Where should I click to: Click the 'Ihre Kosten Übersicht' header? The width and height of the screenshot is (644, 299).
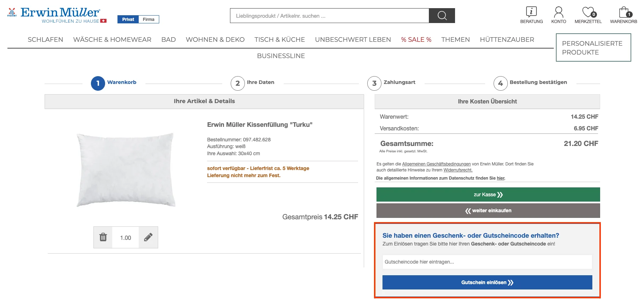coord(487,102)
